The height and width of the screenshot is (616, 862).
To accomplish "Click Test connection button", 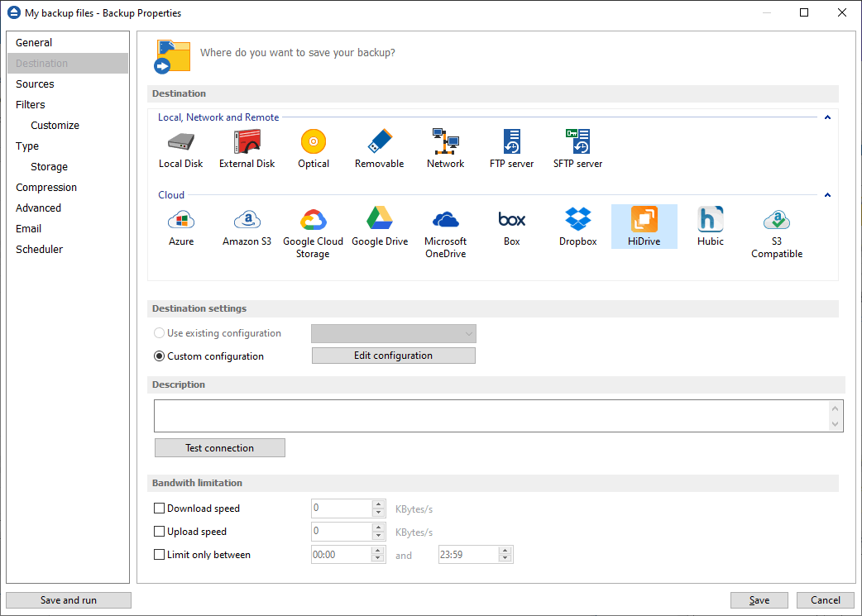I will pos(220,448).
